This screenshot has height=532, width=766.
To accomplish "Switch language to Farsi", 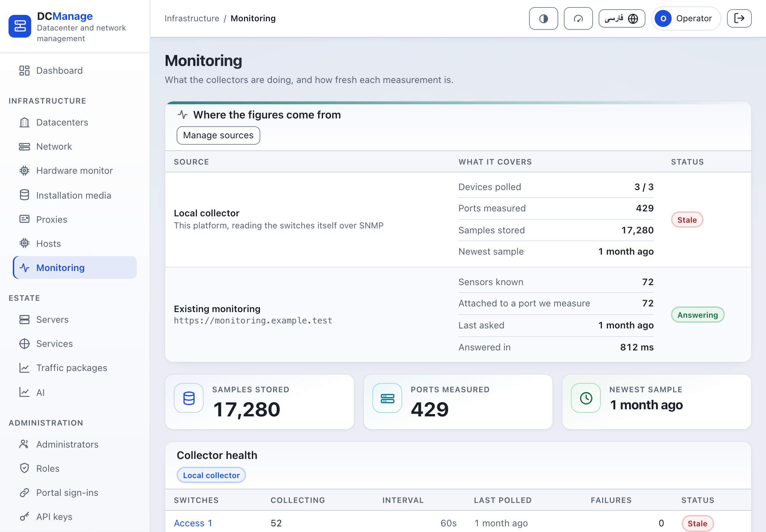I will coord(622,18).
